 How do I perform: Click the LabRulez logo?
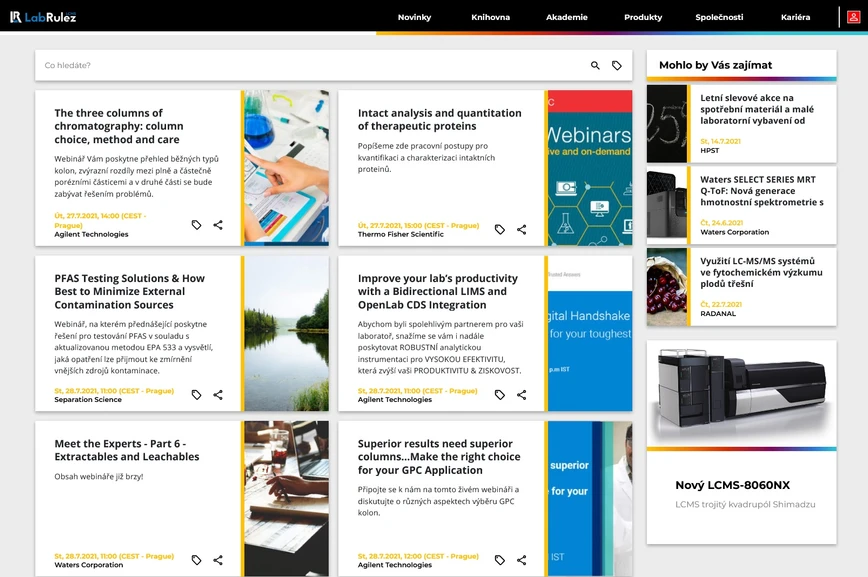(43, 17)
